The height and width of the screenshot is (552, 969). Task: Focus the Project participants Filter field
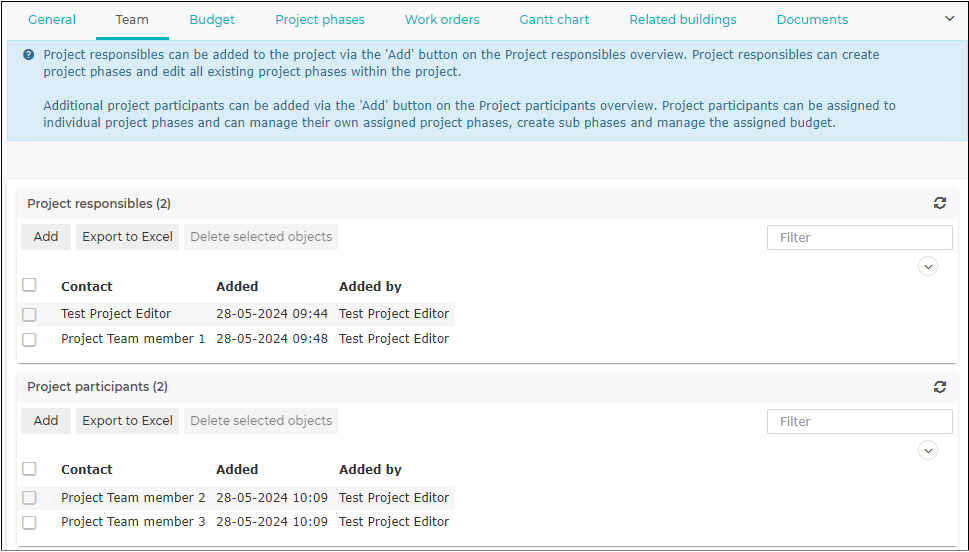tap(860, 422)
